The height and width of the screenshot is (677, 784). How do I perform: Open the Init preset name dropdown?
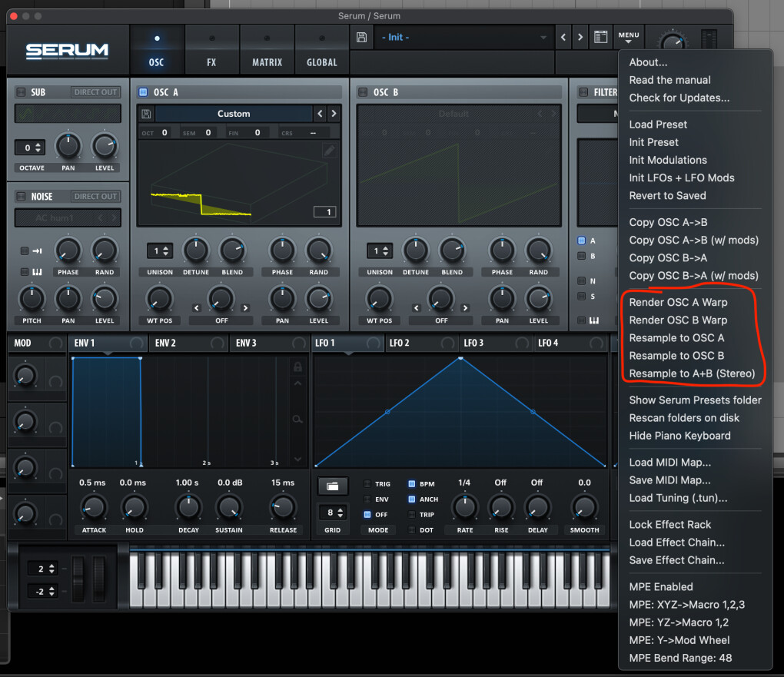(463, 38)
